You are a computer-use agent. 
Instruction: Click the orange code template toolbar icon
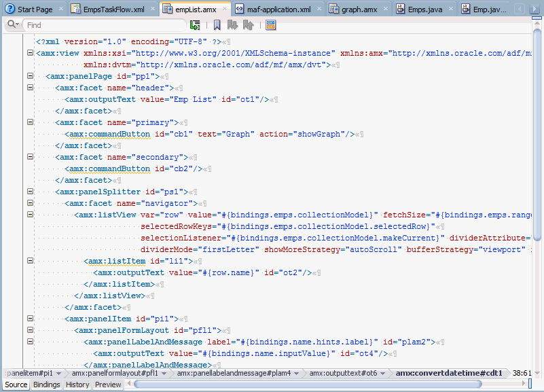click(x=270, y=25)
